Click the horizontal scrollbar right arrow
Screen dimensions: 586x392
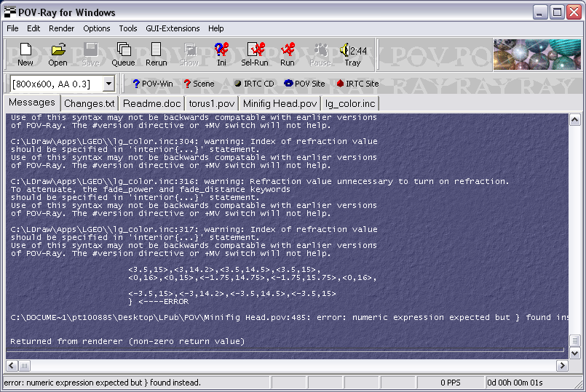click(x=562, y=366)
